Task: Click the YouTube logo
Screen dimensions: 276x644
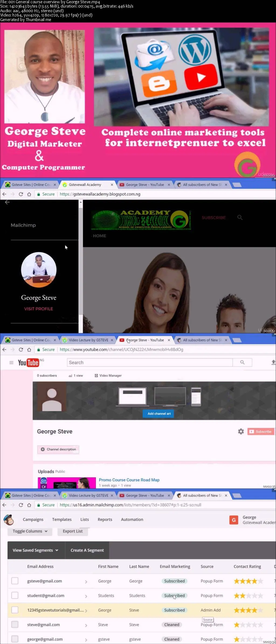Action: coord(28,363)
